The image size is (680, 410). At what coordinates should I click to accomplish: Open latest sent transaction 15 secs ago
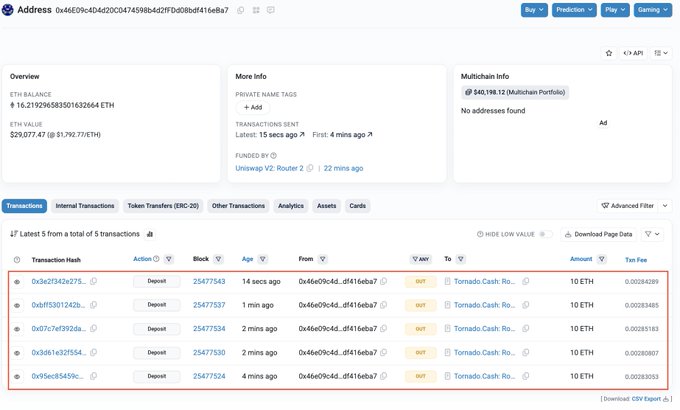[282, 134]
